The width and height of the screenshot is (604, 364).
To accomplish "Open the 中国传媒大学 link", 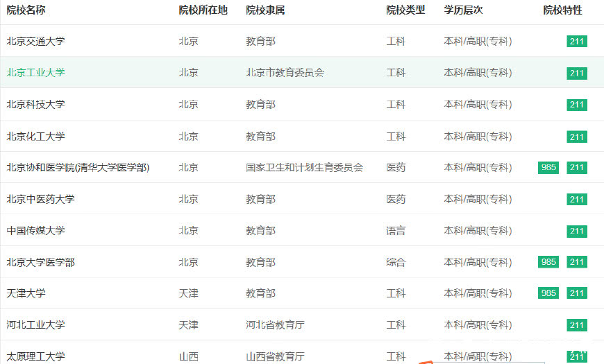I will (36, 231).
